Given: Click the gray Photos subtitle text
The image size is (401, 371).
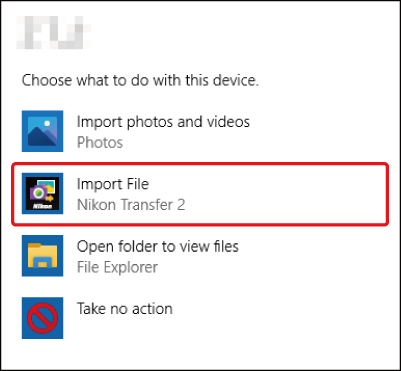Looking at the screenshot, I should point(100,143).
